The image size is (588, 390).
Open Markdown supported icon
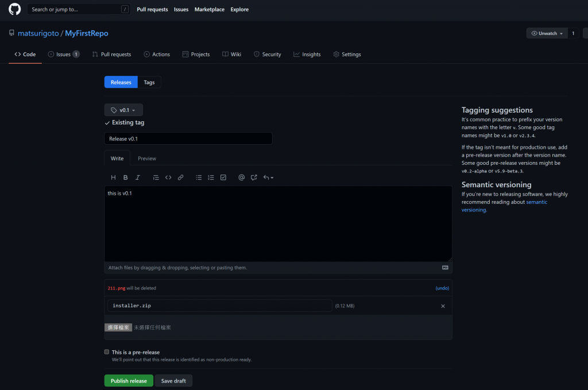445,268
